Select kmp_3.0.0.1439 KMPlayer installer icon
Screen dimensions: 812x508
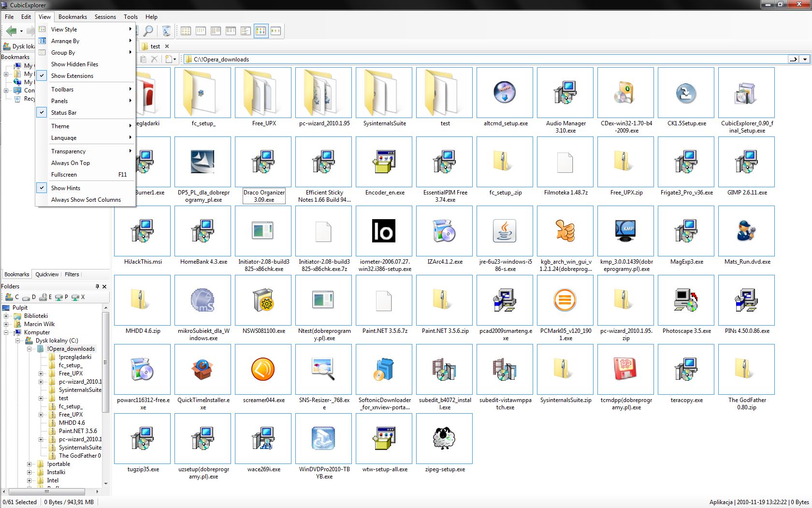625,231
